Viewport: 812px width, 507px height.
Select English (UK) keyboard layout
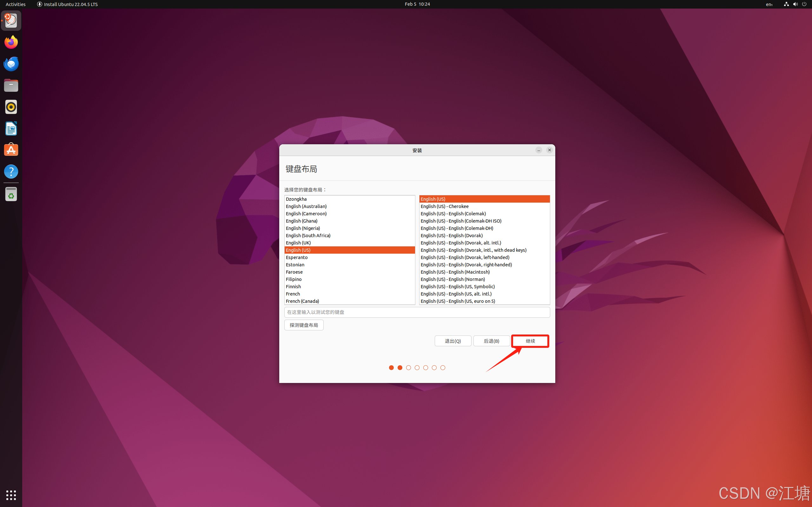tap(298, 243)
